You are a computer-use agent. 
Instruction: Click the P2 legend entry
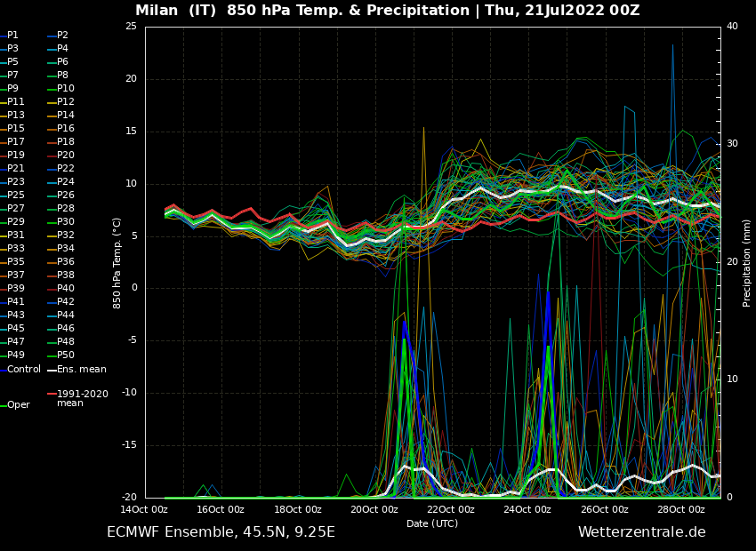(62, 36)
